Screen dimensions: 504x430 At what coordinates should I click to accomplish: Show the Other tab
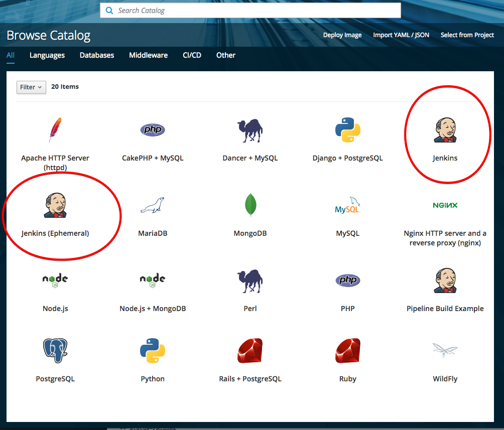click(225, 55)
